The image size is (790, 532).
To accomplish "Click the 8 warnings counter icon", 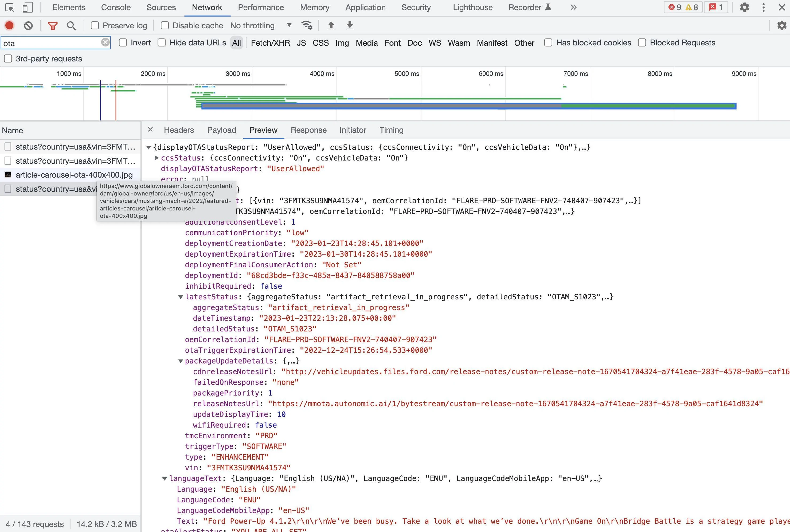I will coord(692,7).
